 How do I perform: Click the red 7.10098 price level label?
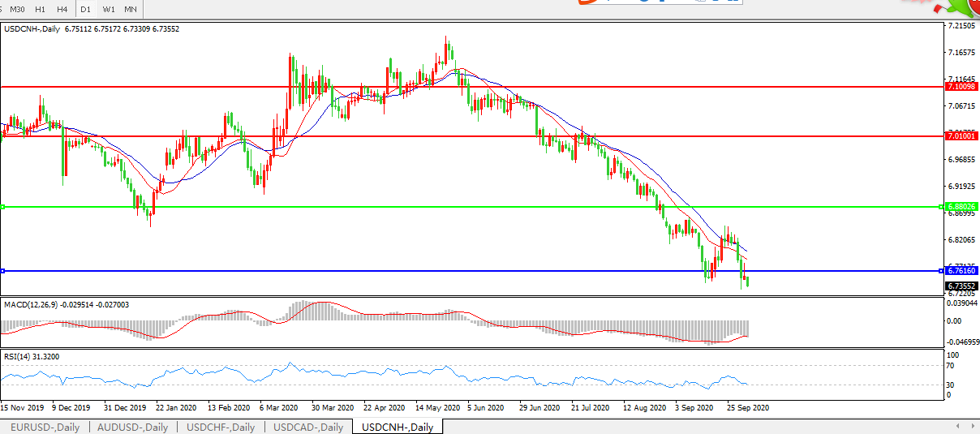click(x=961, y=86)
